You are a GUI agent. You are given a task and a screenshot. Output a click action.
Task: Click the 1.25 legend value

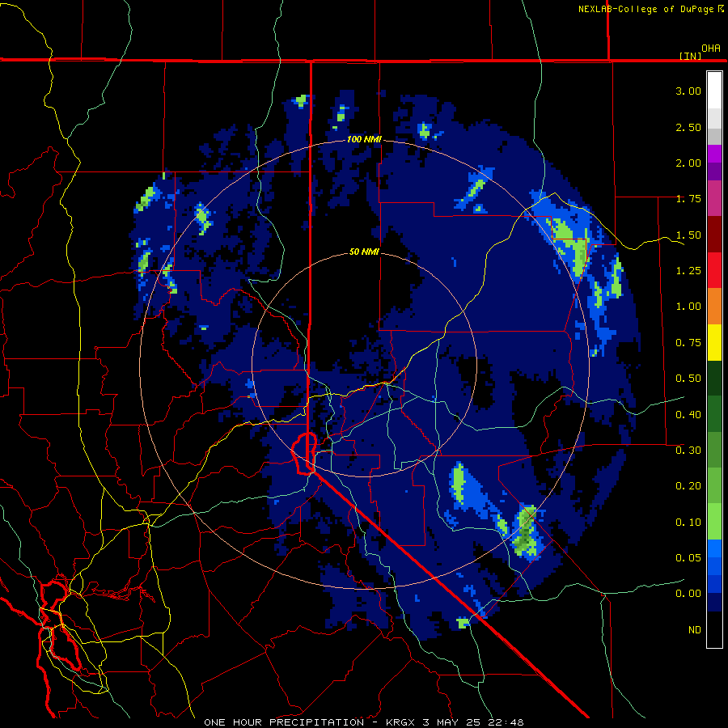pos(688,271)
